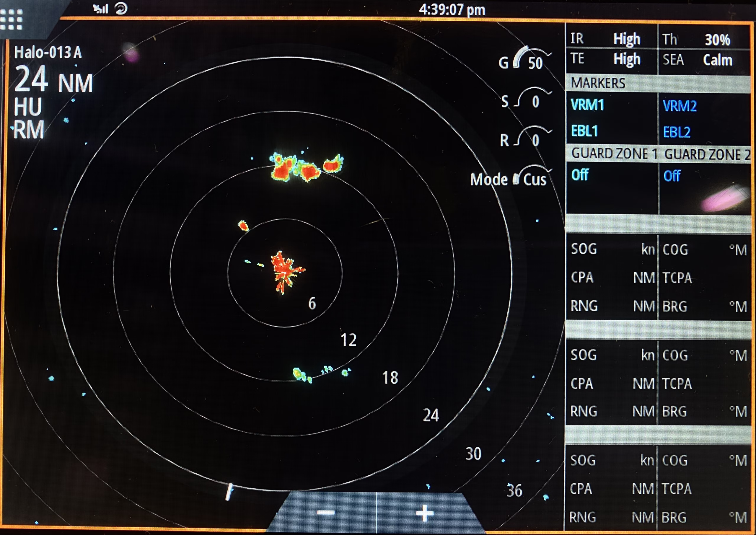Select CPA in the bottom target panel
This screenshot has height=535, width=756.
(581, 489)
